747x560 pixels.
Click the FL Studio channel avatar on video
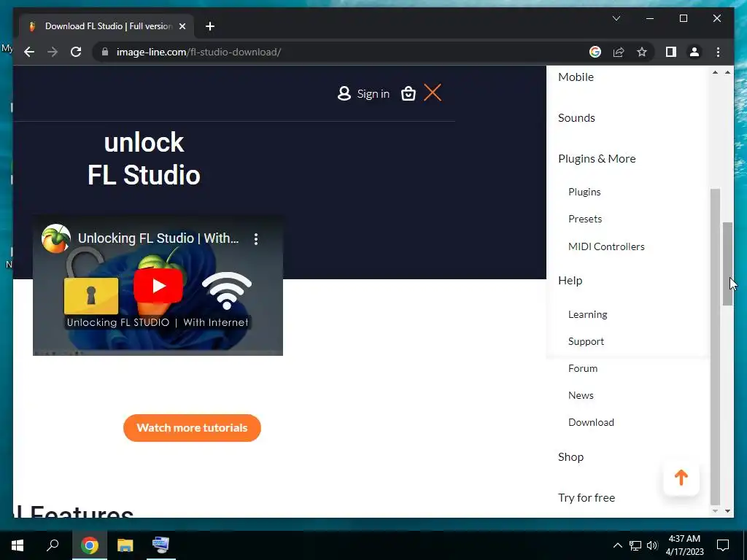tap(55, 238)
